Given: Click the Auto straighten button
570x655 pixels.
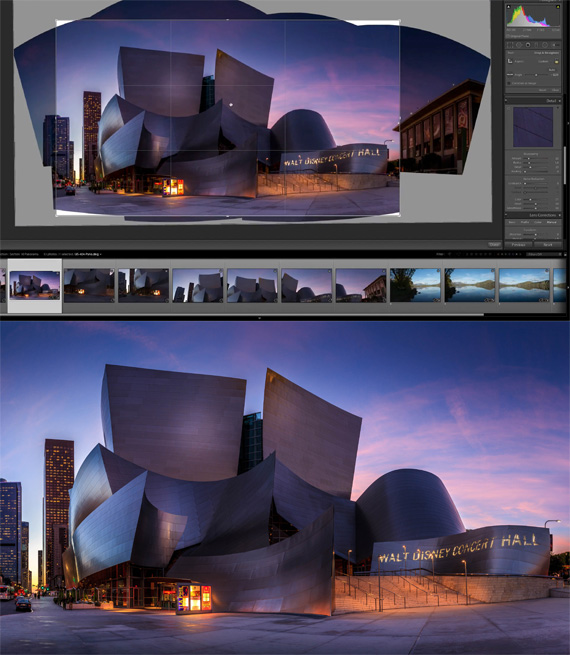Looking at the screenshot, I should coord(552,70).
